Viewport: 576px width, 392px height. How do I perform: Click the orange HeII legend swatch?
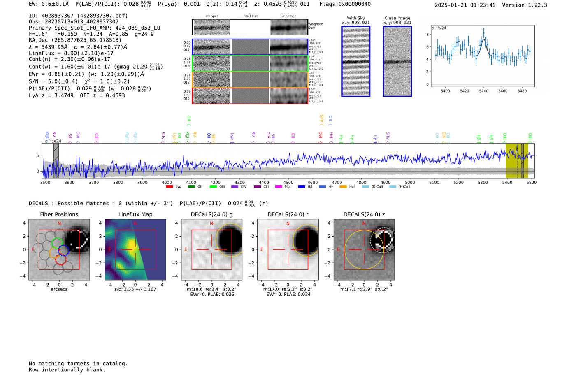343,187
